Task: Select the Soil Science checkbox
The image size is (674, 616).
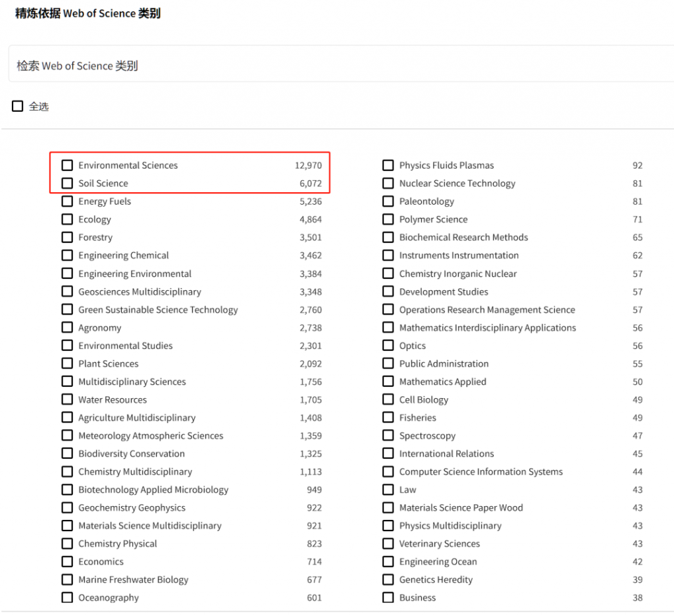Action: tap(67, 183)
